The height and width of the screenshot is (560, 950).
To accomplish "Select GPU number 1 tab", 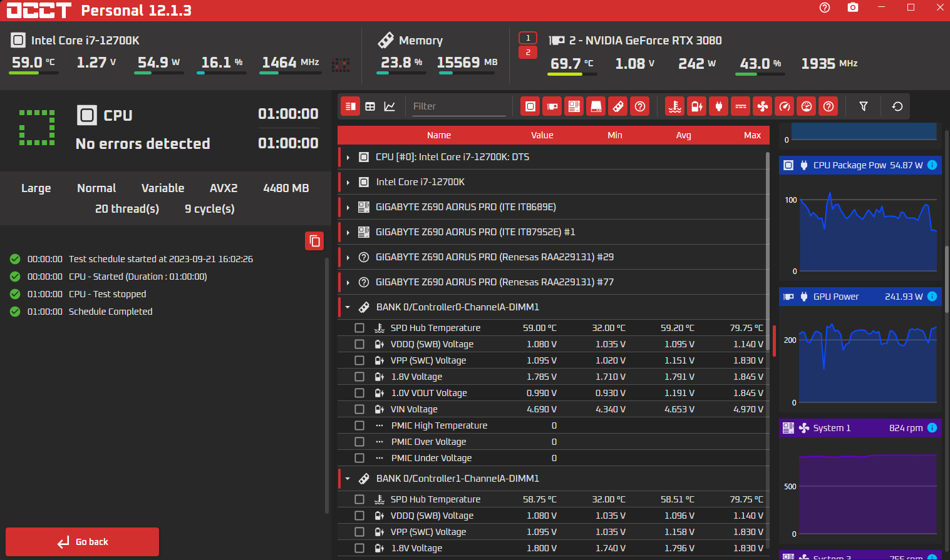I will [x=528, y=38].
